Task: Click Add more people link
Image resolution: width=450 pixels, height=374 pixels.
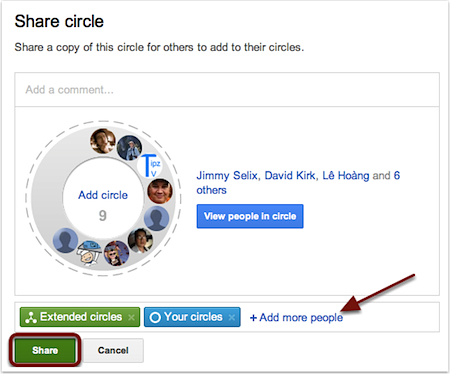Action: click(x=296, y=317)
